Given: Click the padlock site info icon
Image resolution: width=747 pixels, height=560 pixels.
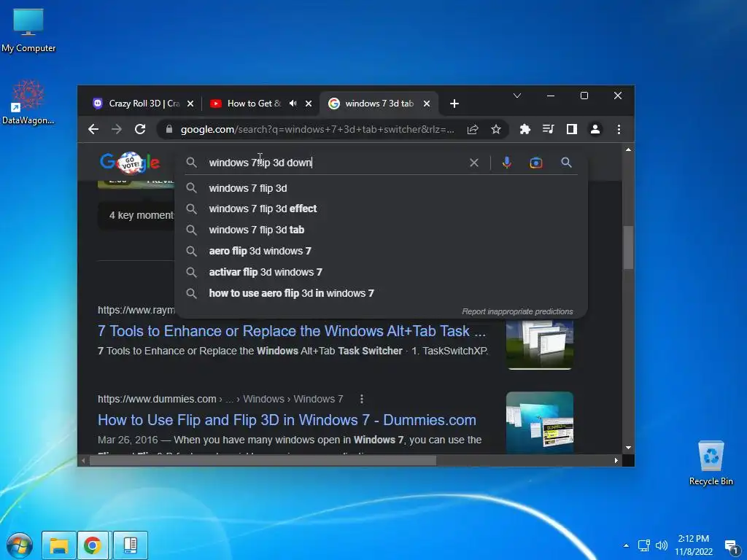Looking at the screenshot, I should coord(169,129).
